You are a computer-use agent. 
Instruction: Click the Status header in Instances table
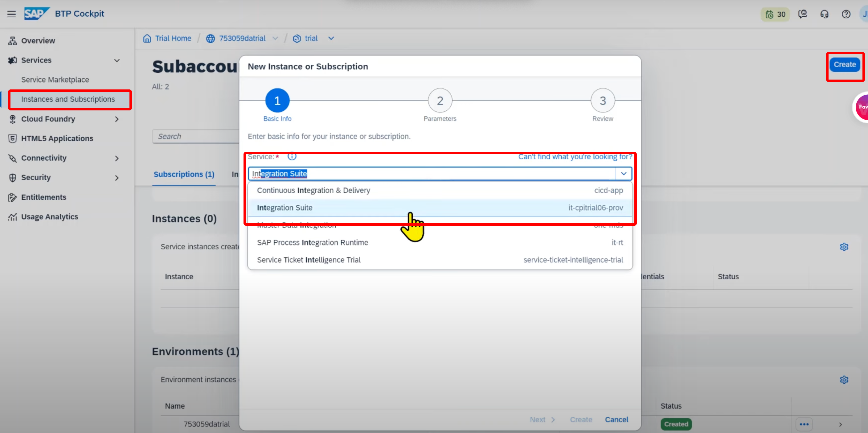(728, 277)
